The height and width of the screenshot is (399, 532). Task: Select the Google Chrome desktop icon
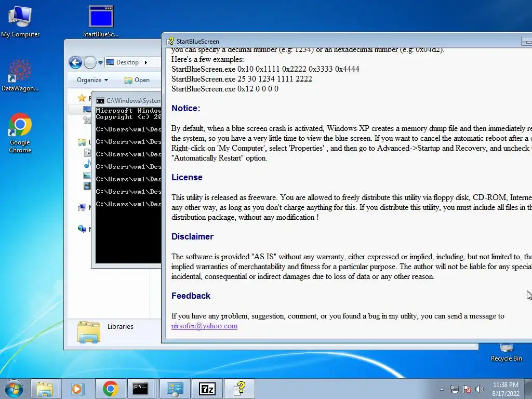coord(20,133)
